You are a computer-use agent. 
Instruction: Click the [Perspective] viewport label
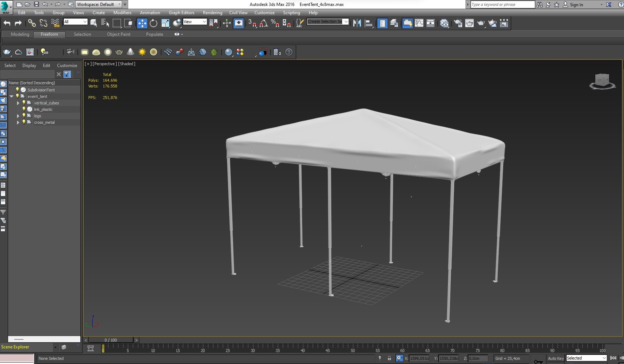105,64
